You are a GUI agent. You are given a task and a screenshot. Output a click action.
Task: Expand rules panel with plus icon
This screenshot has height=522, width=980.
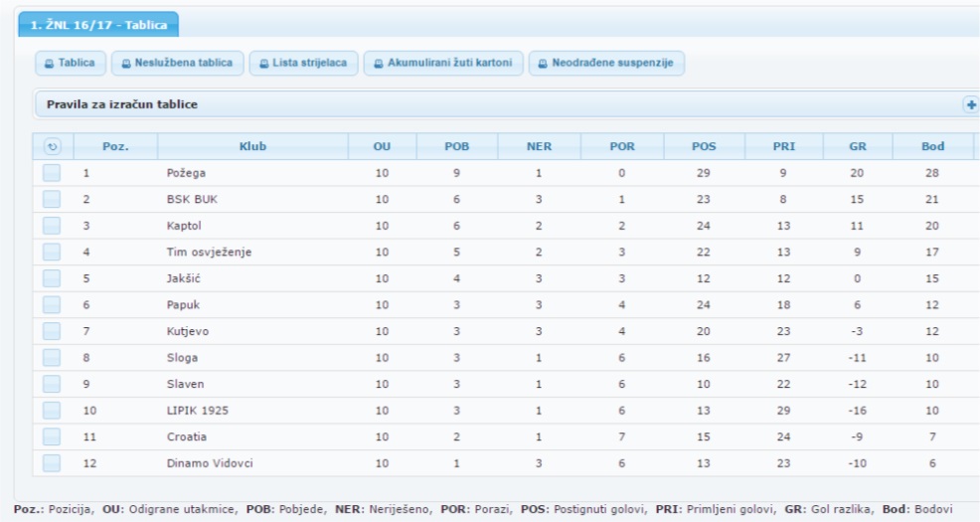tap(971, 103)
